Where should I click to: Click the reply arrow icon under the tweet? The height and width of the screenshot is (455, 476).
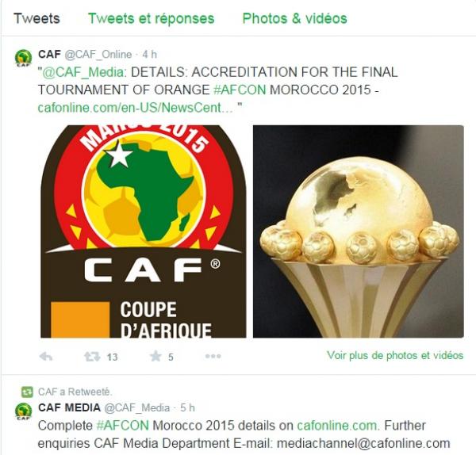pos(46,357)
